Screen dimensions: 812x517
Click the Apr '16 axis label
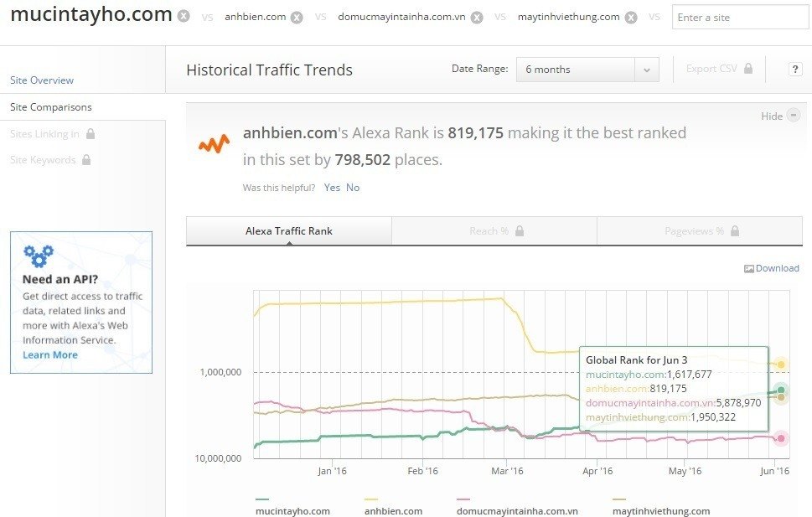point(597,471)
